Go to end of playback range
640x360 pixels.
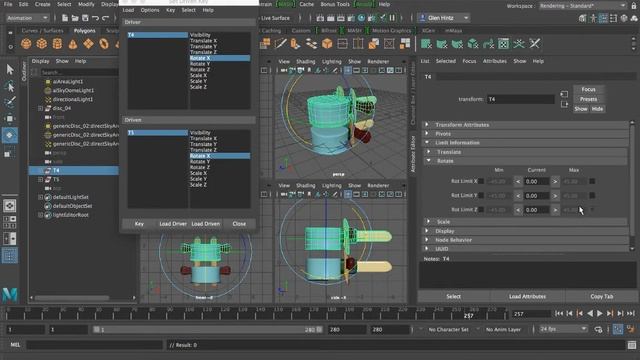631,313
